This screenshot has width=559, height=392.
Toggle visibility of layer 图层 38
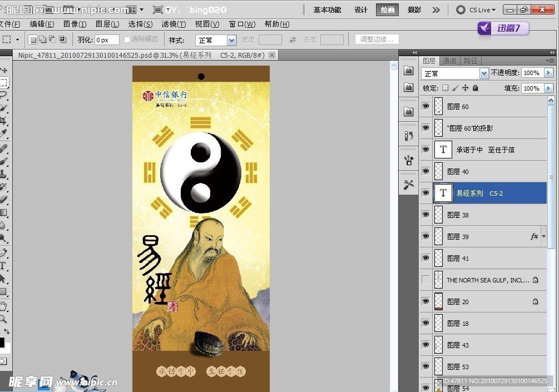click(426, 215)
